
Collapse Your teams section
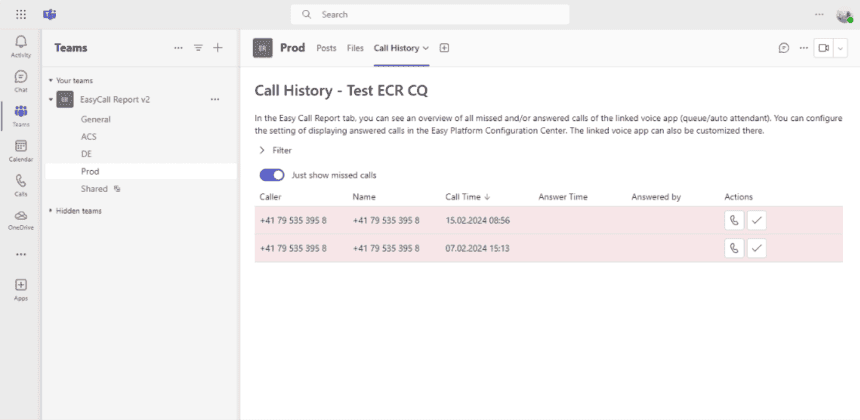tap(50, 80)
